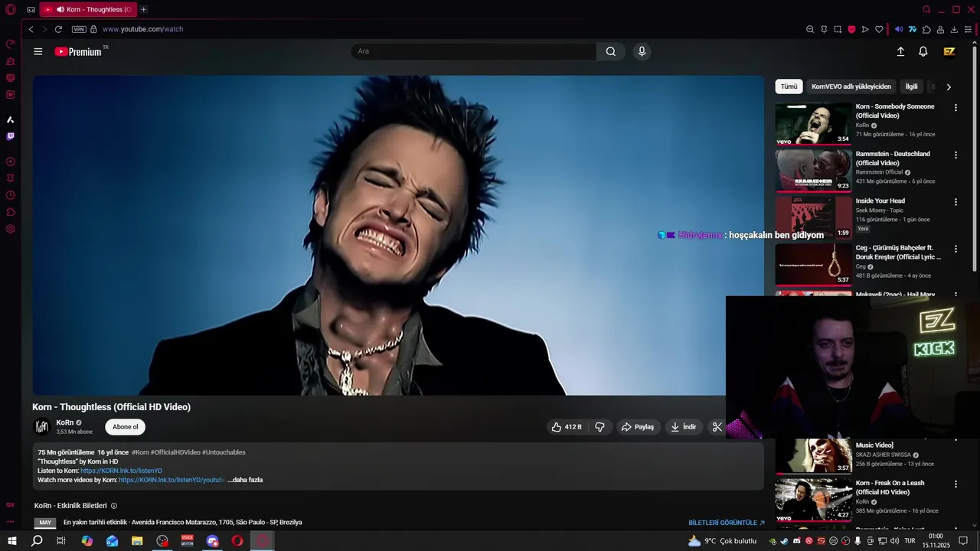The image size is (980, 551).
Task: Click the #Korn hashtag
Action: (140, 452)
